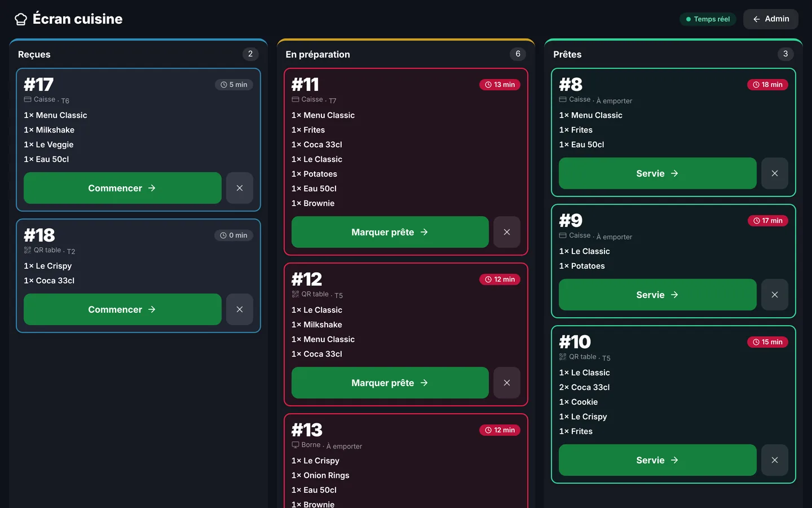Click the En préparation count badge showing 6
This screenshot has width=812, height=508.
coord(518,54)
